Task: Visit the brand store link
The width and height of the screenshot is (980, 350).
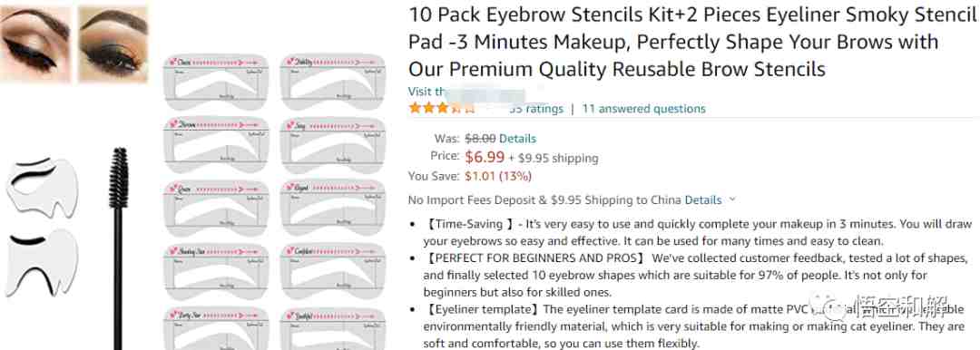Action: [x=465, y=92]
